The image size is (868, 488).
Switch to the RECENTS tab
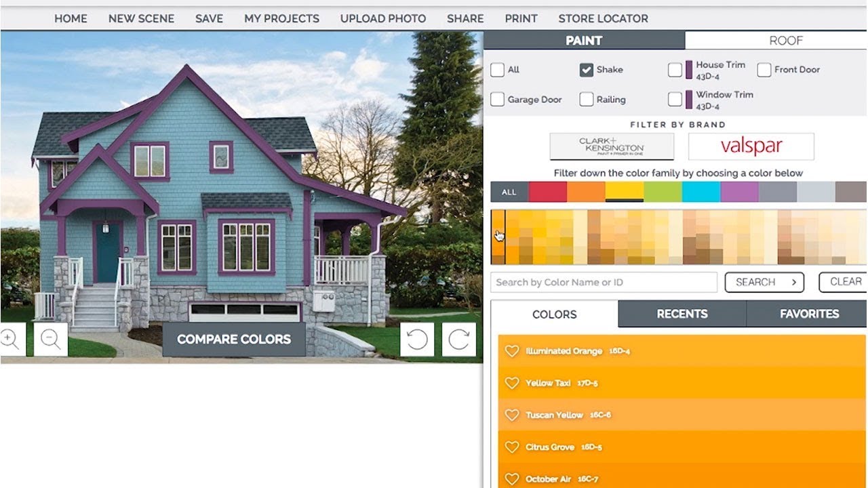682,314
